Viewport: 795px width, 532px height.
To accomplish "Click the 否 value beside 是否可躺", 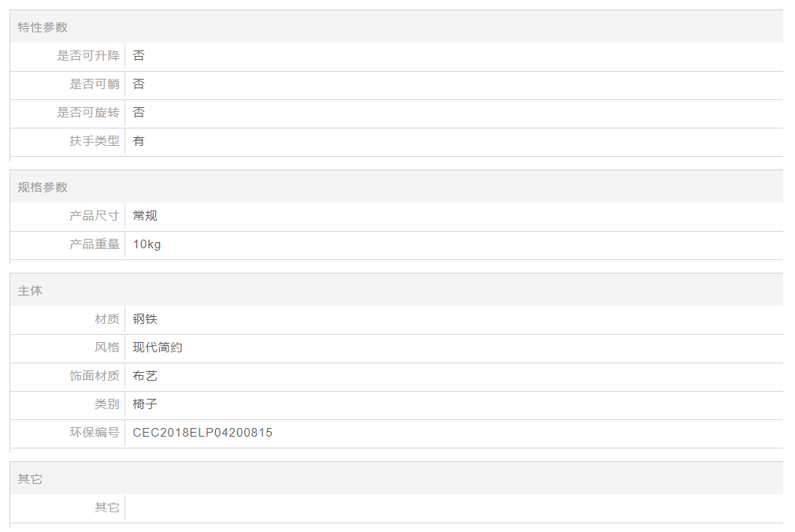I will [x=139, y=84].
